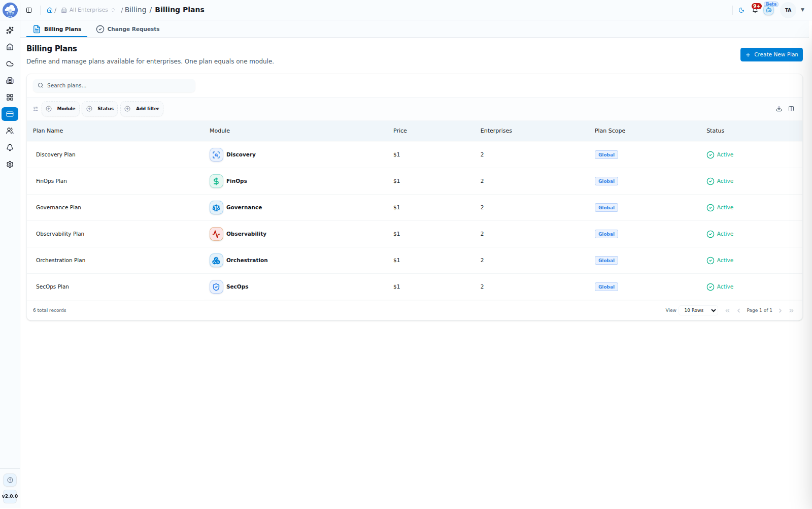Open the enterprises building sidebar icon

pos(10,81)
